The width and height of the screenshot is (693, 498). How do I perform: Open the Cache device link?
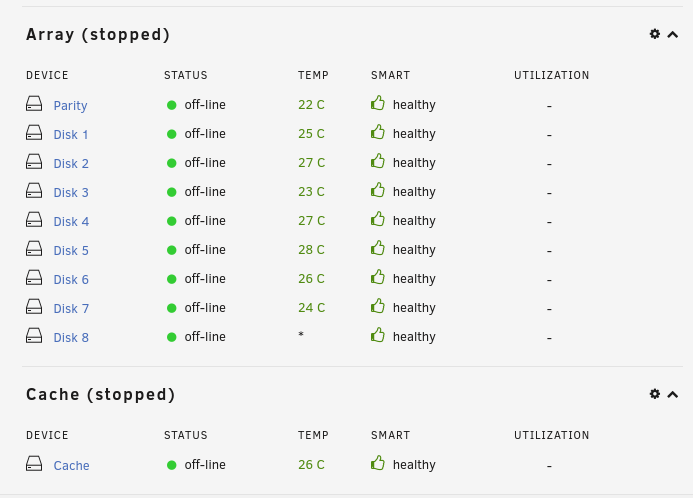72,466
